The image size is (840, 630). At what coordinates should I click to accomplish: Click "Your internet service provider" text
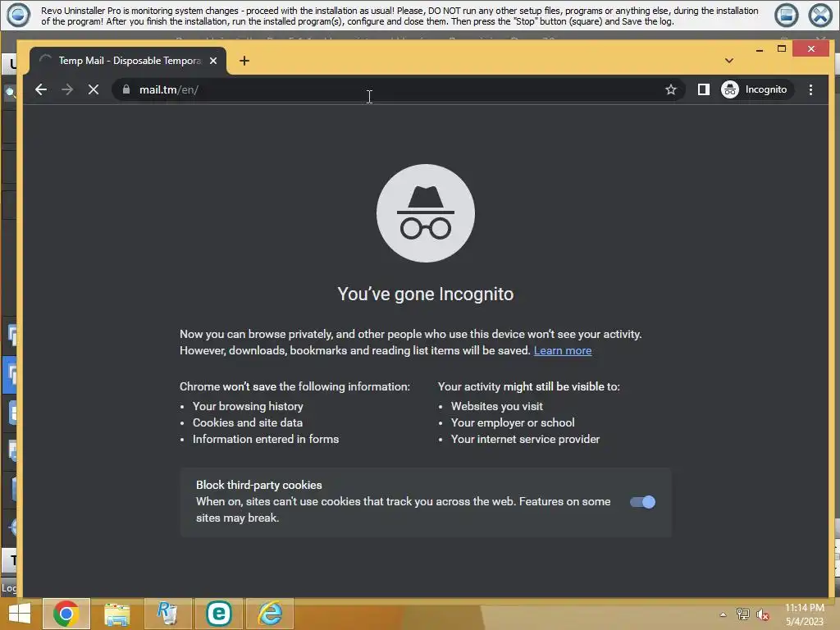pos(525,440)
